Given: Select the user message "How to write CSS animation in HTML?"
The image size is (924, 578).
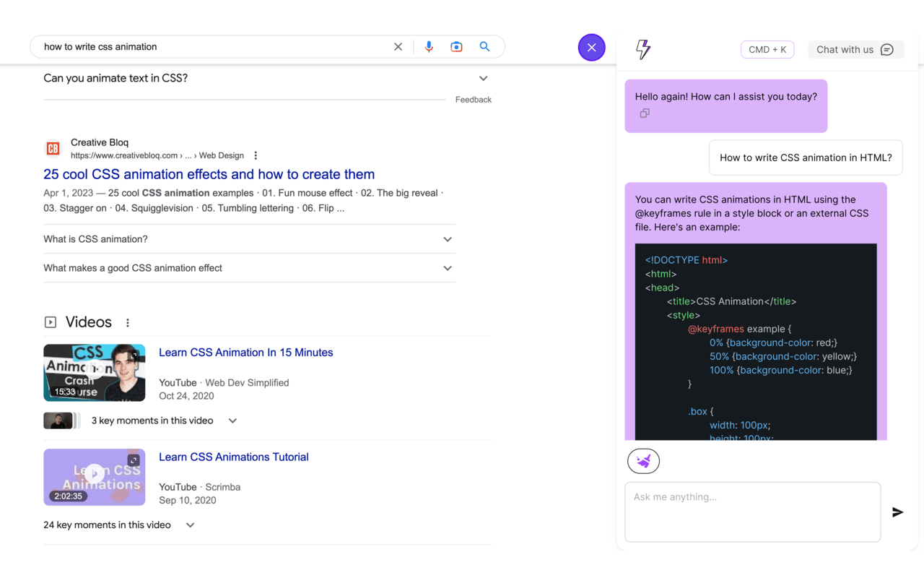Looking at the screenshot, I should [x=806, y=158].
